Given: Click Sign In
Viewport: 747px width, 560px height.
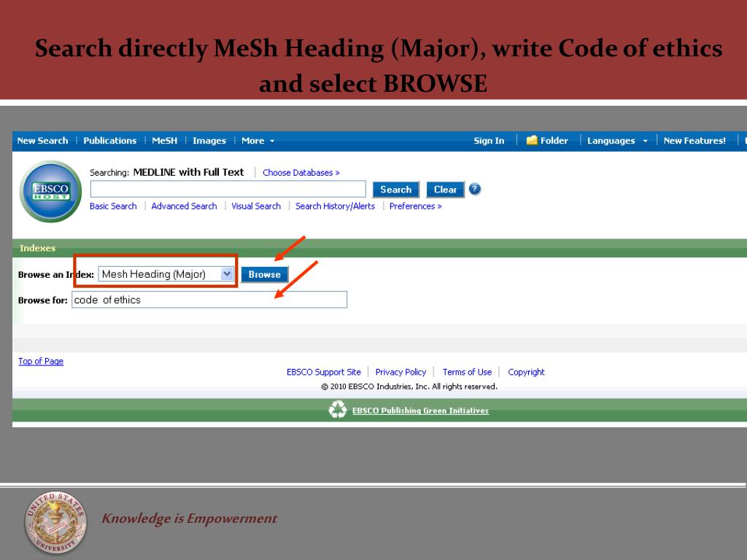Looking at the screenshot, I should tap(489, 141).
